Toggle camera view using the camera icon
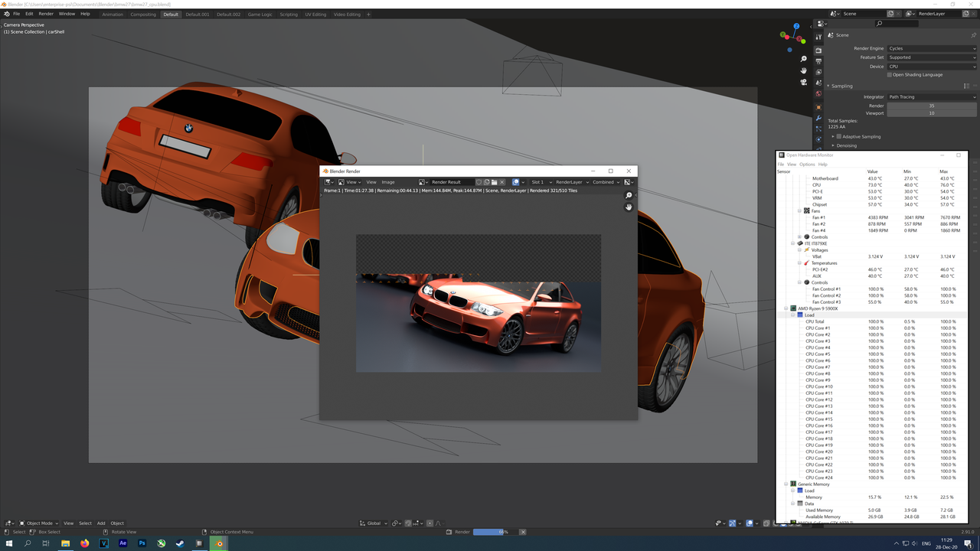This screenshot has height=551, width=980. point(803,82)
